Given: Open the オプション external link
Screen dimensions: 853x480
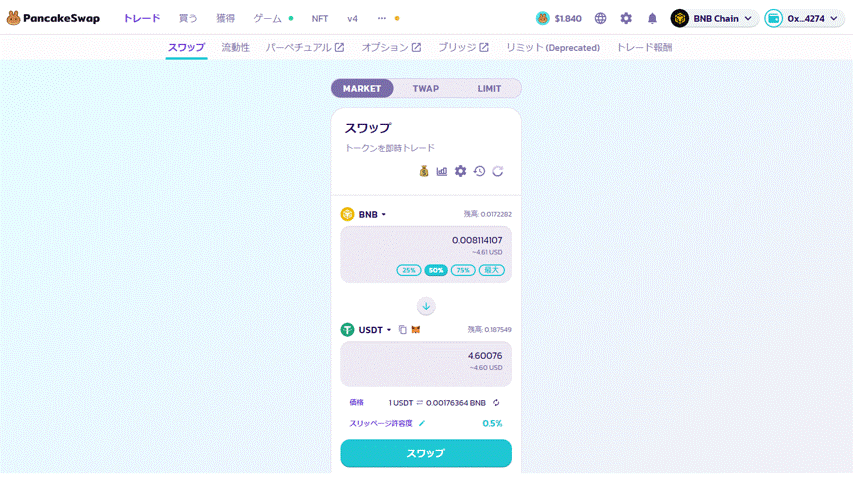Looking at the screenshot, I should point(391,47).
